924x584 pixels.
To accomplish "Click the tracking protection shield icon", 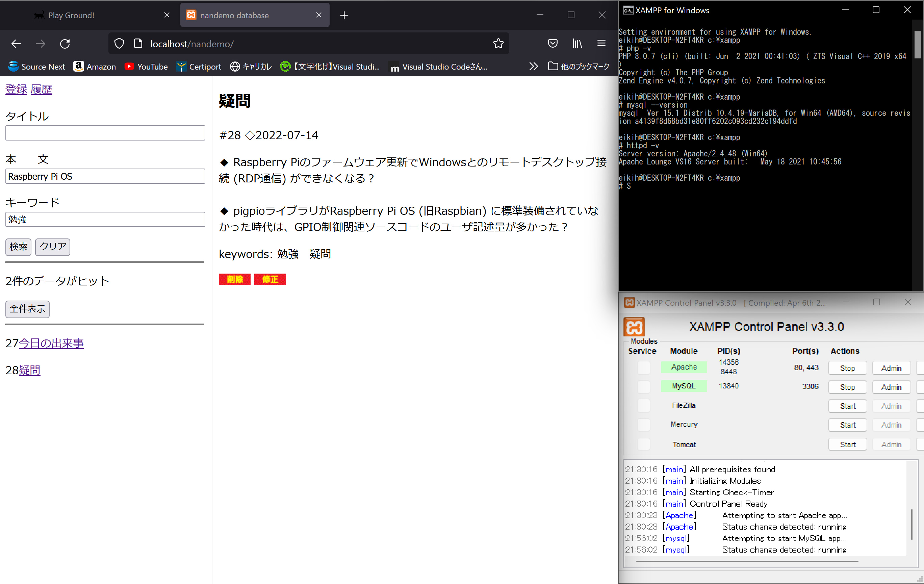I will (x=119, y=43).
